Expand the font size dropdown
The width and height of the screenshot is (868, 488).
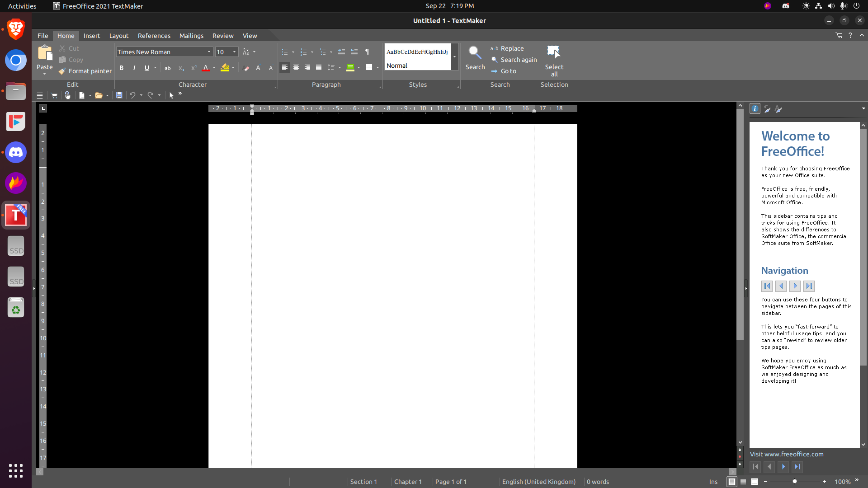[x=234, y=52]
